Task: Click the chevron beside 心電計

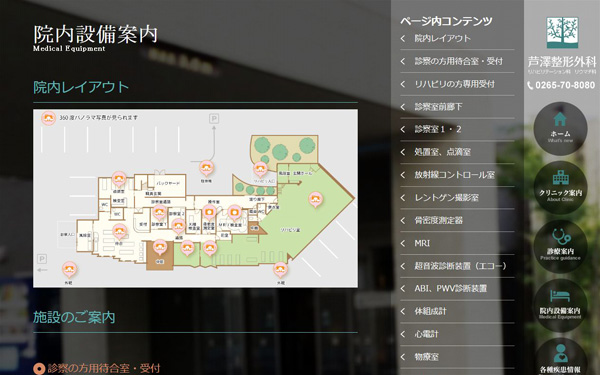Action: 403,334
